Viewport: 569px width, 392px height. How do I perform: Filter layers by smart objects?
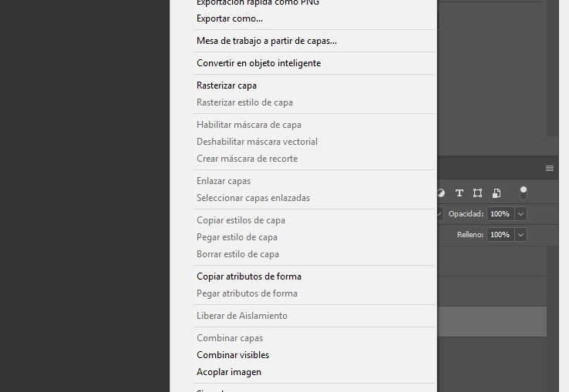pos(497,193)
